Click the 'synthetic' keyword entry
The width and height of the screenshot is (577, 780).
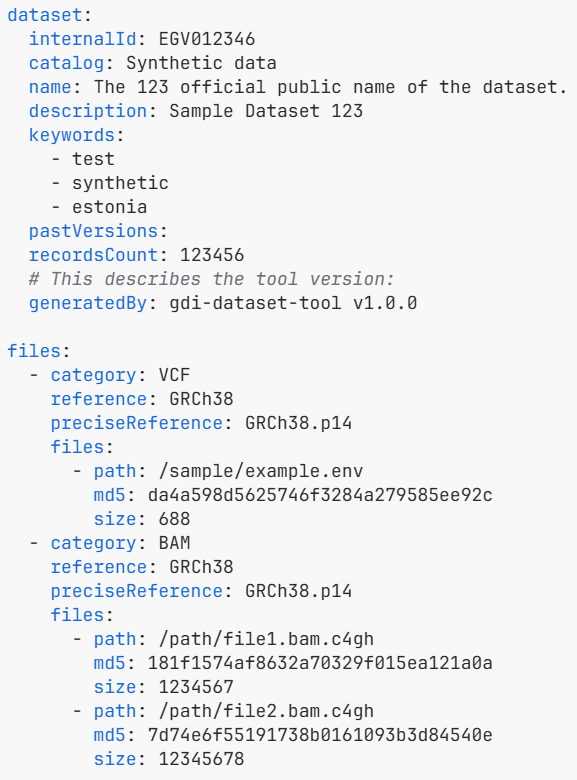[x=120, y=183]
